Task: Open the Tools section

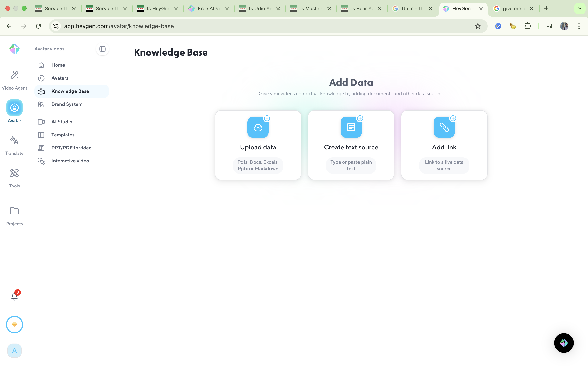Action: tap(14, 178)
